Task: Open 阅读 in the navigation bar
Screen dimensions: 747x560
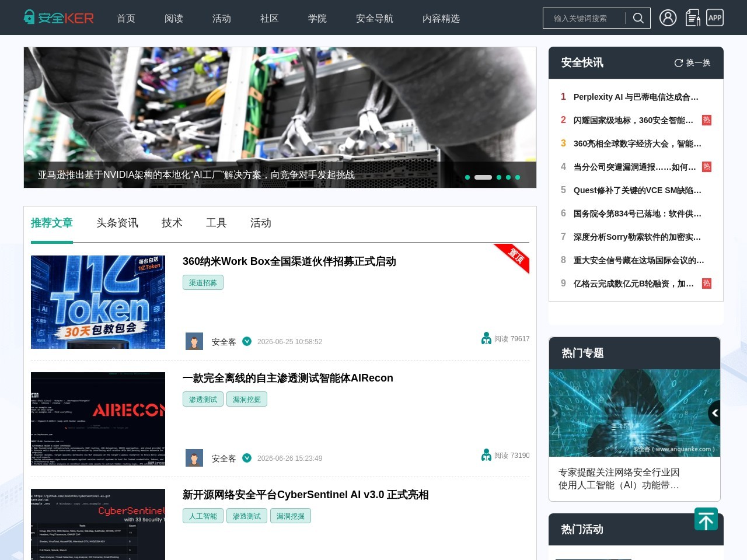Action: [174, 18]
